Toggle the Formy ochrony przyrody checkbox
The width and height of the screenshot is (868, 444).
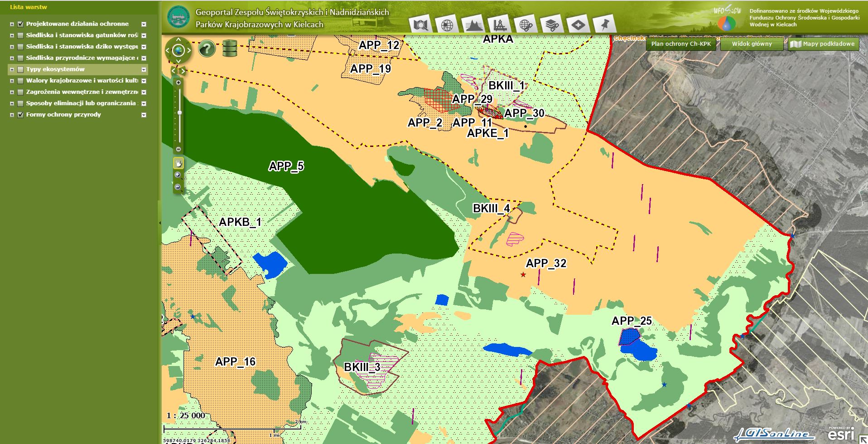(20, 115)
